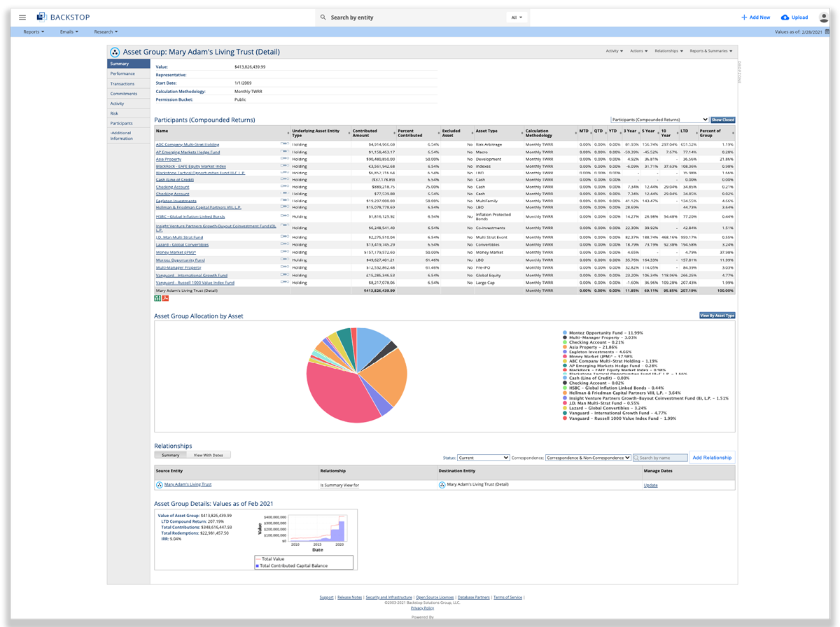Sort by the Name column arrow
This screenshot has width=840, height=627.
tap(288, 132)
